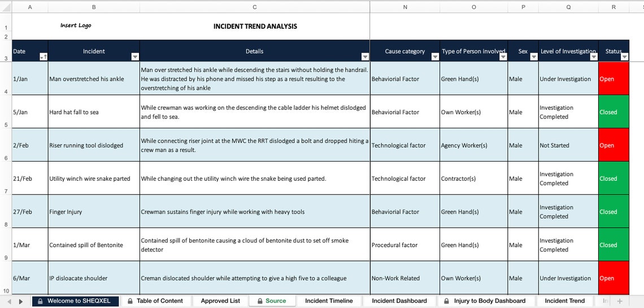The height and width of the screenshot is (308, 644).
Task: Click lock icon on Table of Content tab
Action: pos(130,301)
